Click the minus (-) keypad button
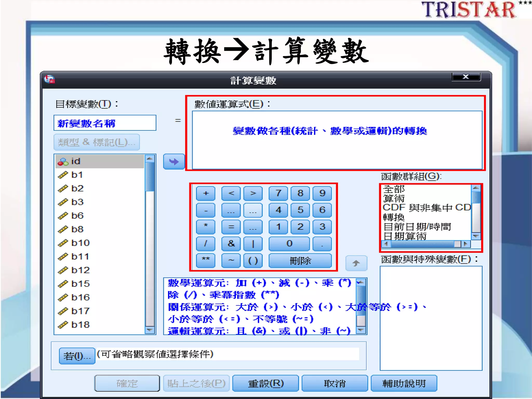The height and width of the screenshot is (399, 532). (206, 210)
